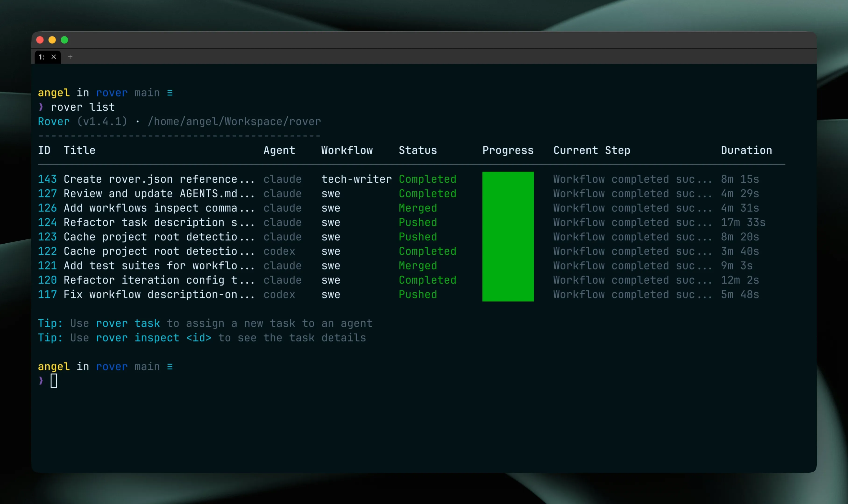Select the purple prompt arrow symbol
Viewport: 848px width, 504px height.
41,107
